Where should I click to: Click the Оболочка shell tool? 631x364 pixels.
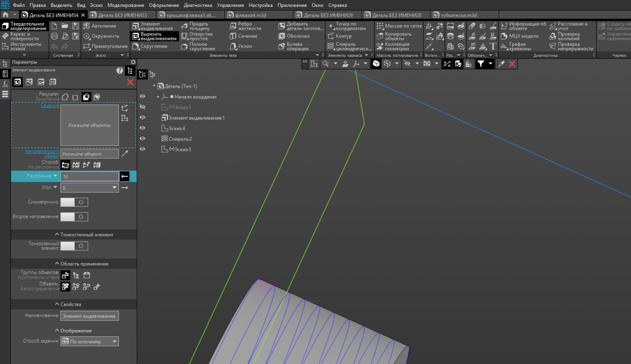click(x=294, y=36)
